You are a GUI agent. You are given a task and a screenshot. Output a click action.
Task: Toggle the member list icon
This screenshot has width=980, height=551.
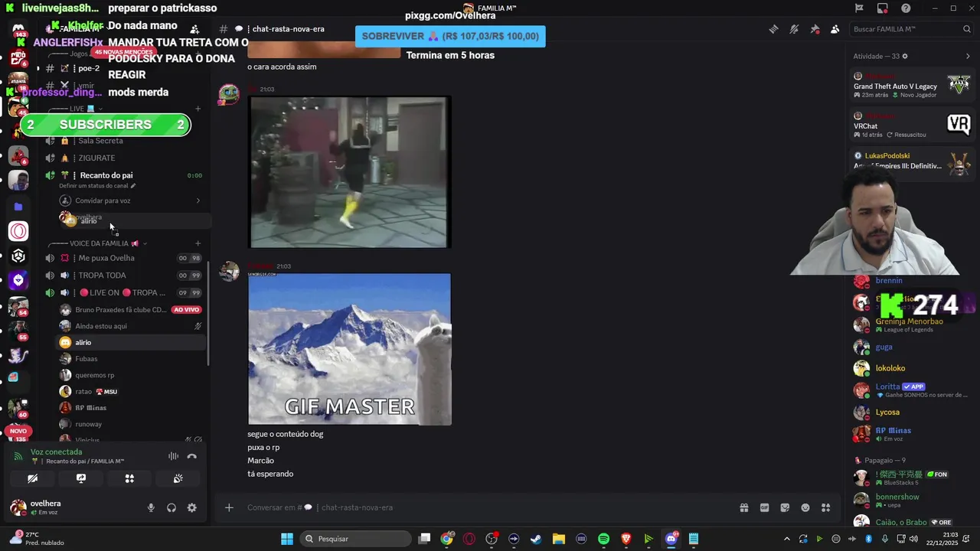point(835,29)
